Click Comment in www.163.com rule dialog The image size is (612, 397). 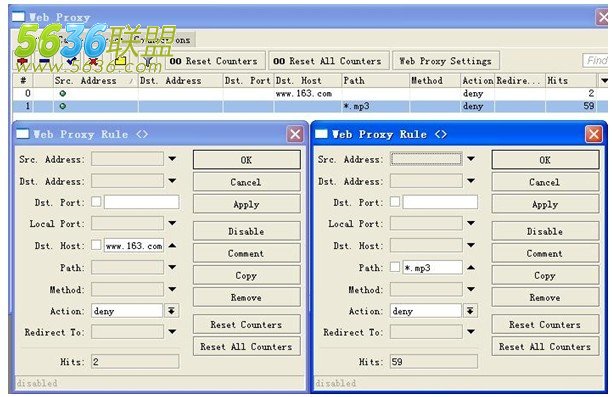tap(247, 253)
